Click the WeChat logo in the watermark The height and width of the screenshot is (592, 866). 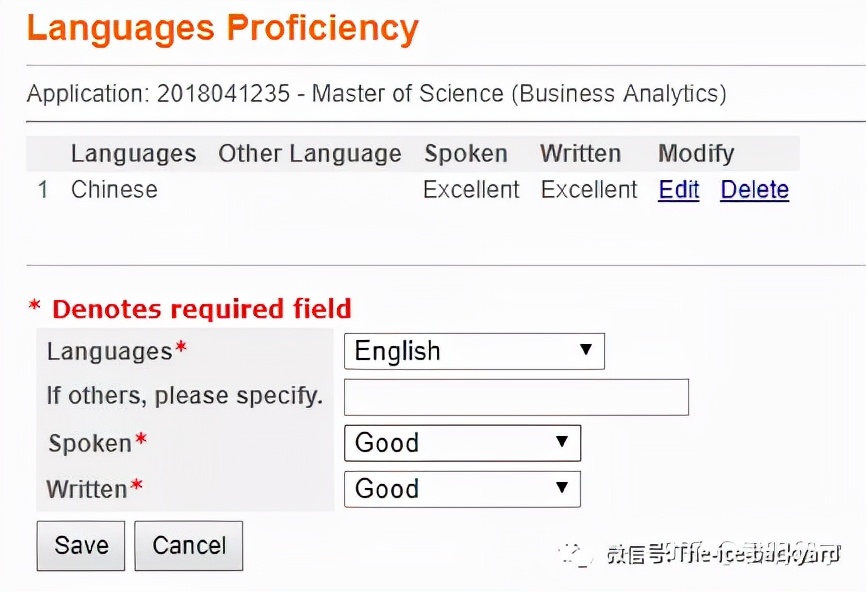pos(576,554)
